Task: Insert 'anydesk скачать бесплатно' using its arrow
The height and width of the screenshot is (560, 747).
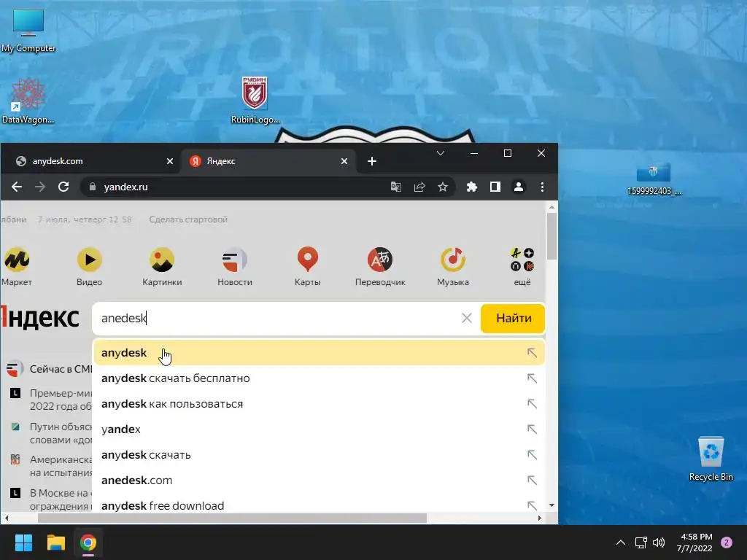Action: tap(532, 378)
